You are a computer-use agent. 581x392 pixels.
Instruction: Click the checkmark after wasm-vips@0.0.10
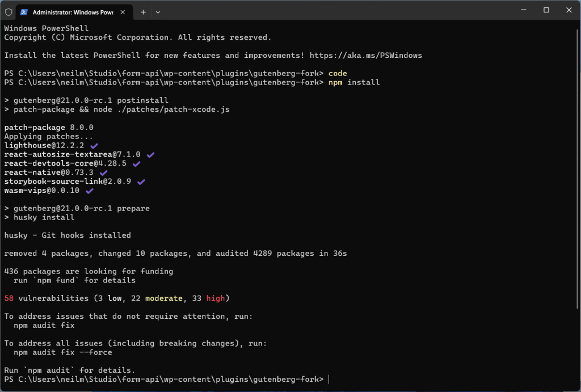[89, 191]
